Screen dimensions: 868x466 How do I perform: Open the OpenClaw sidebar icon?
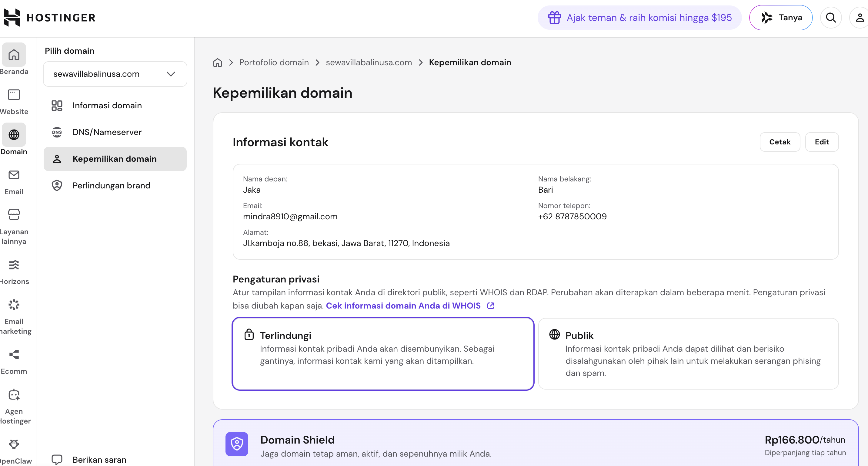14,444
